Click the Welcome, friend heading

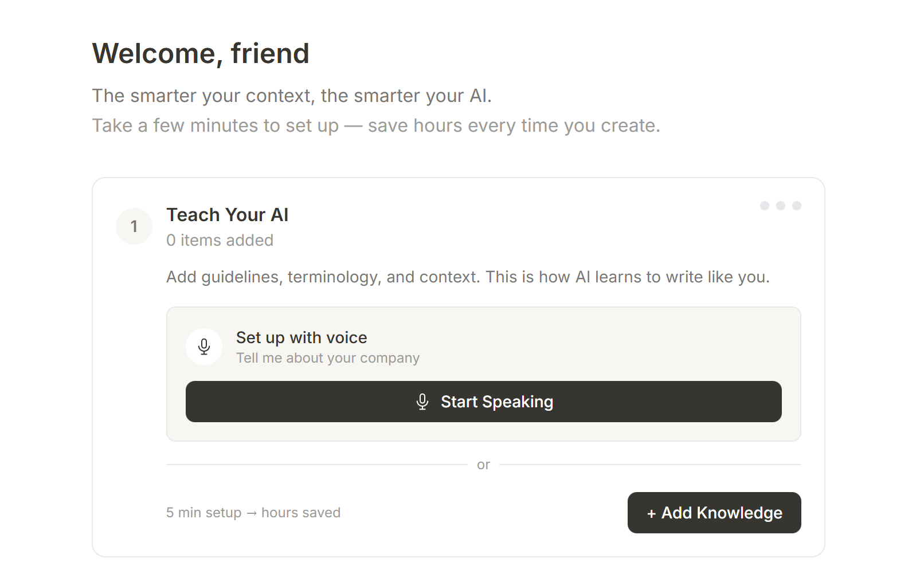pyautogui.click(x=201, y=53)
